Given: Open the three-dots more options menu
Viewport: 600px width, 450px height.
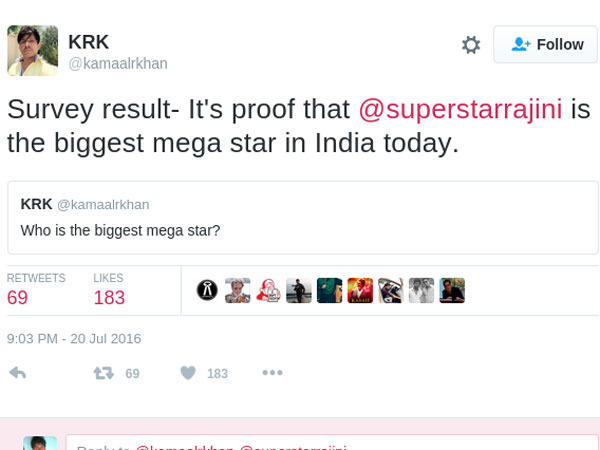Looking at the screenshot, I should 272,372.
